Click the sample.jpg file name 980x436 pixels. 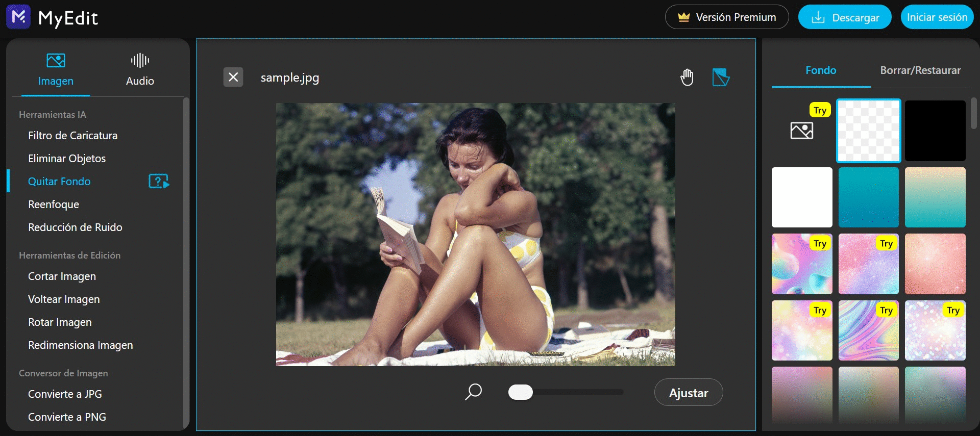290,78
